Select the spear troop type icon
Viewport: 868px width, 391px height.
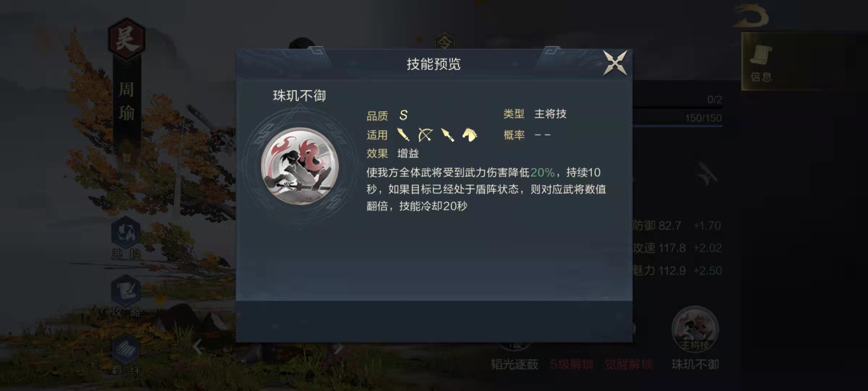click(x=447, y=135)
